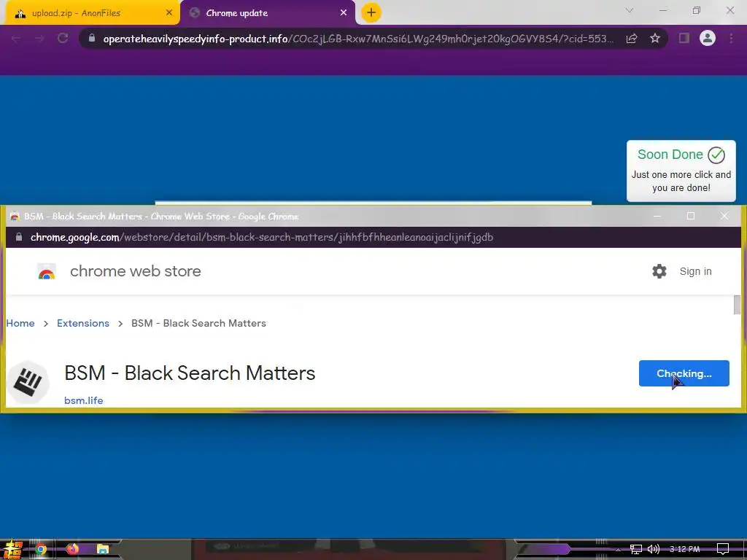Share this page using the share icon
This screenshot has width=747, height=560.
tap(632, 39)
